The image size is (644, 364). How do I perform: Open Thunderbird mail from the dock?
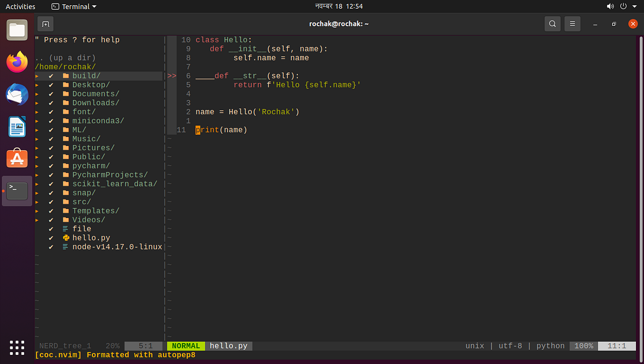click(17, 94)
